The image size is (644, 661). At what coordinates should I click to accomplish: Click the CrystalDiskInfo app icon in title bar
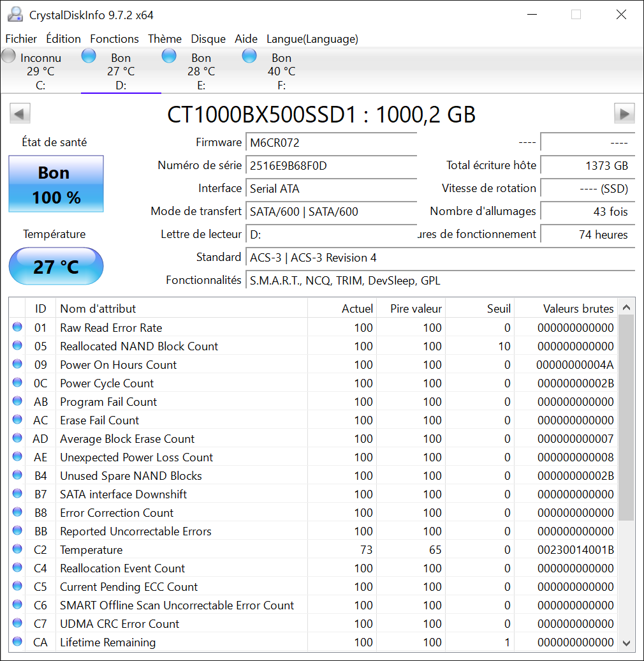point(15,15)
